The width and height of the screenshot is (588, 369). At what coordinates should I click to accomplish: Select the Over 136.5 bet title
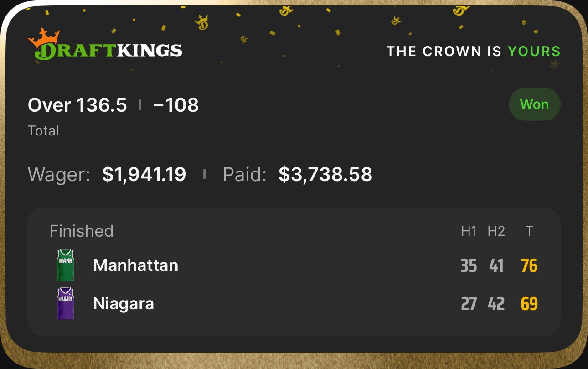pyautogui.click(x=77, y=105)
